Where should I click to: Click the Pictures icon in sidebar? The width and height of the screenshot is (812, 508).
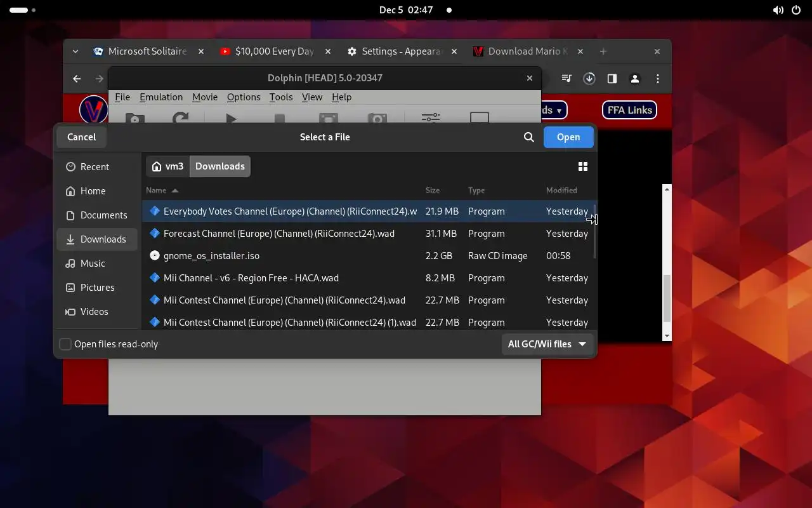coord(70,288)
